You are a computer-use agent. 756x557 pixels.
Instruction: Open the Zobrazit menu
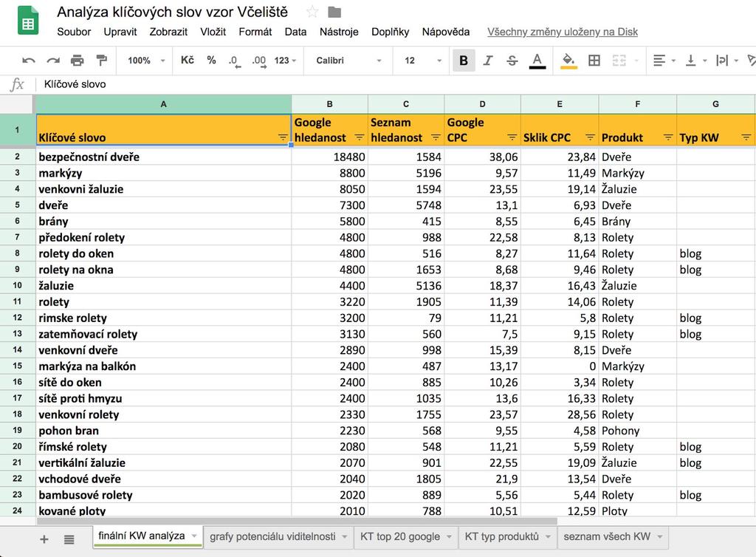click(168, 32)
